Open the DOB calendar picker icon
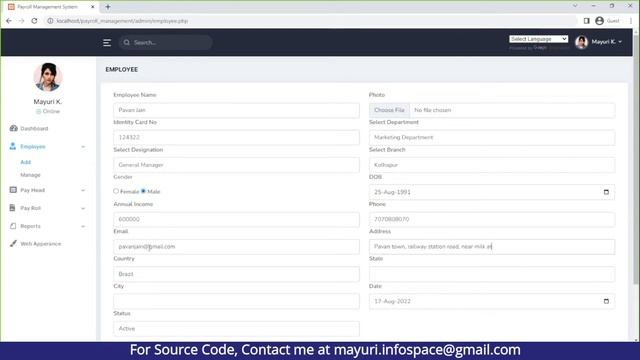 (x=606, y=192)
